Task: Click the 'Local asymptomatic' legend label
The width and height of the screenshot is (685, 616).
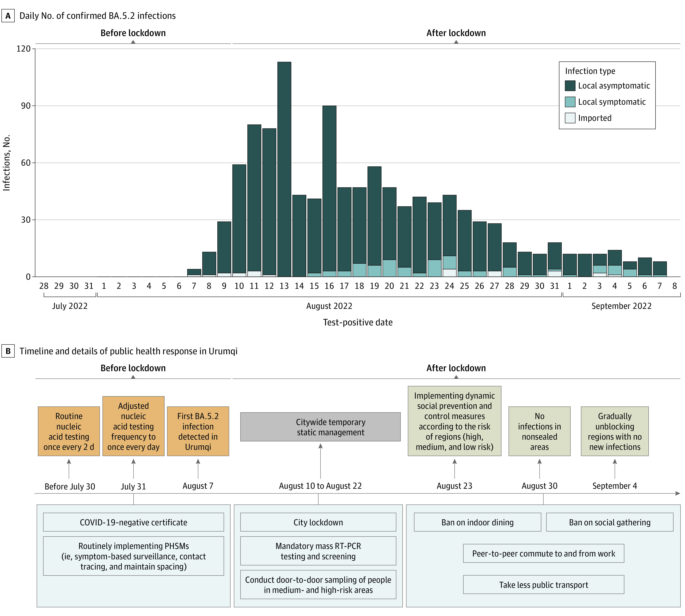Action: click(x=614, y=86)
